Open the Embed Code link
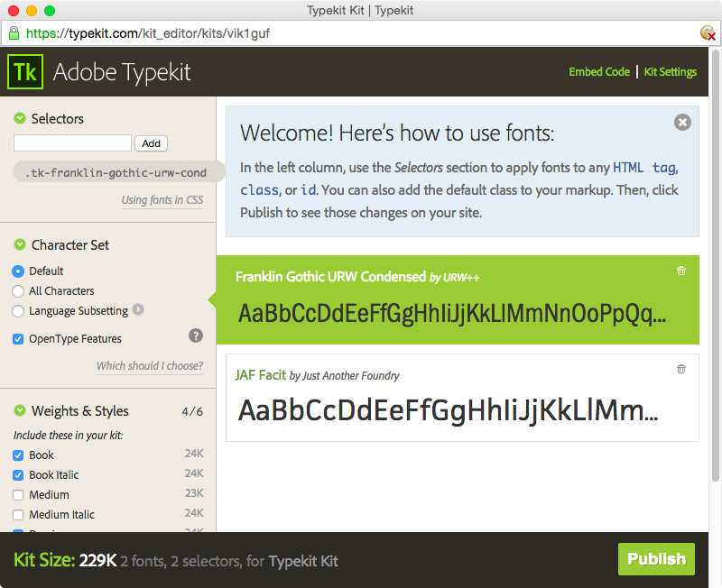This screenshot has height=588, width=722. click(x=599, y=72)
